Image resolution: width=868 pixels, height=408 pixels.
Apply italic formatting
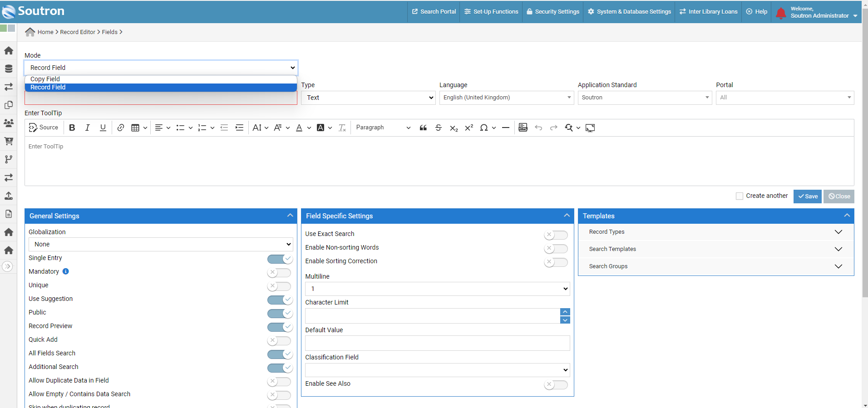[87, 128]
